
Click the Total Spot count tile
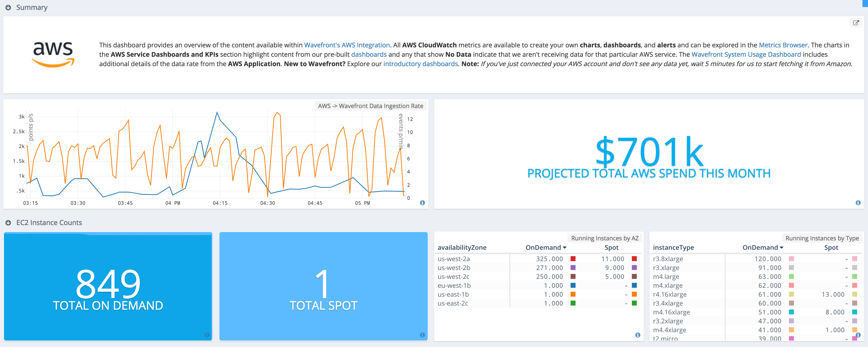point(324,286)
